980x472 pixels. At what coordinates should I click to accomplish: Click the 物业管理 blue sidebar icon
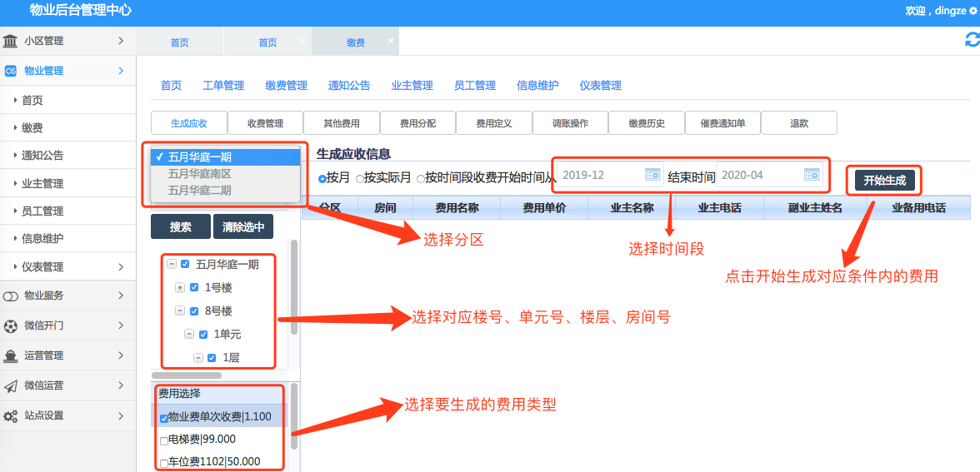point(11,72)
